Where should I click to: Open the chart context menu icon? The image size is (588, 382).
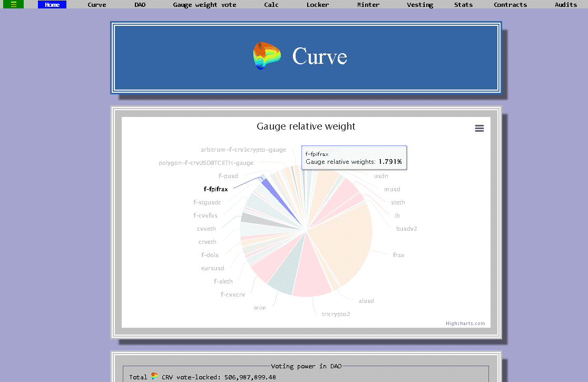[x=479, y=128]
